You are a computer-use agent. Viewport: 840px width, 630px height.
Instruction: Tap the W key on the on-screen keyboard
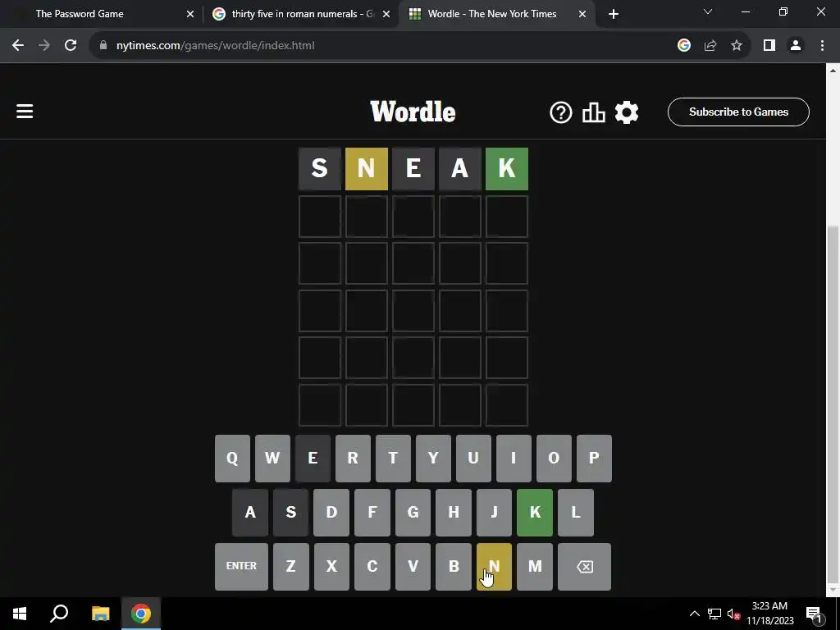(272, 459)
